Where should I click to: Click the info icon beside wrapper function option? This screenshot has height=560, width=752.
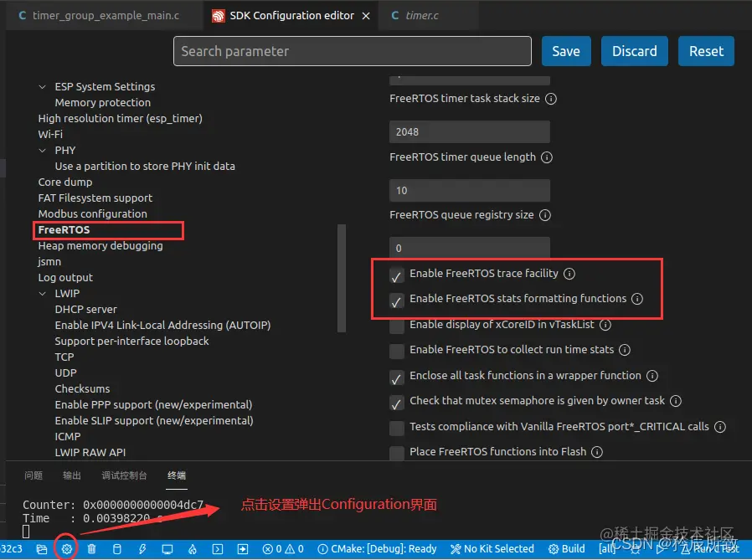click(x=652, y=376)
